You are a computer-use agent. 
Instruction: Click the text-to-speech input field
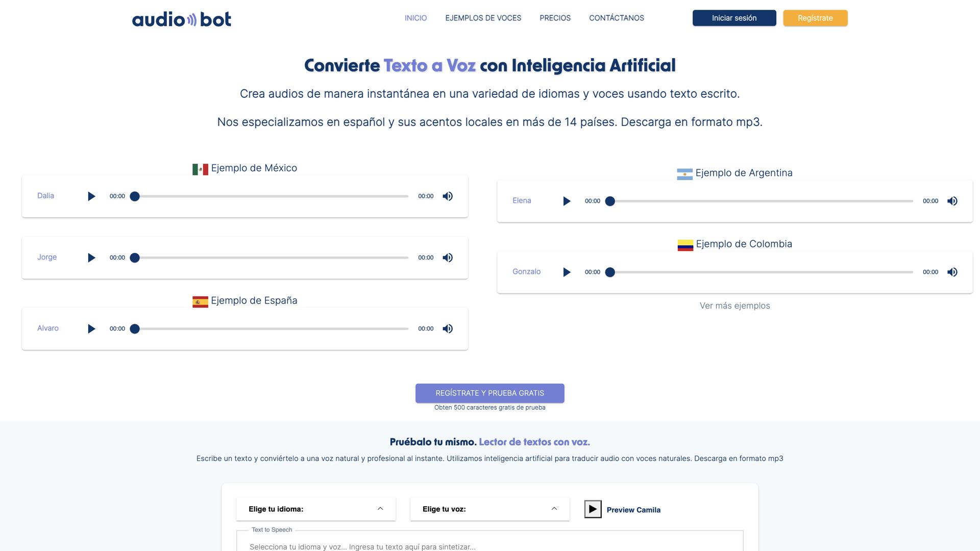point(489,546)
